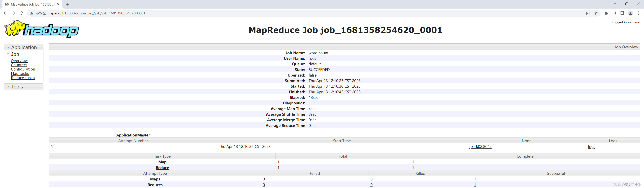The width and height of the screenshot is (644, 188).
Task: Open the Overview link in sidebar
Action: [x=19, y=61]
